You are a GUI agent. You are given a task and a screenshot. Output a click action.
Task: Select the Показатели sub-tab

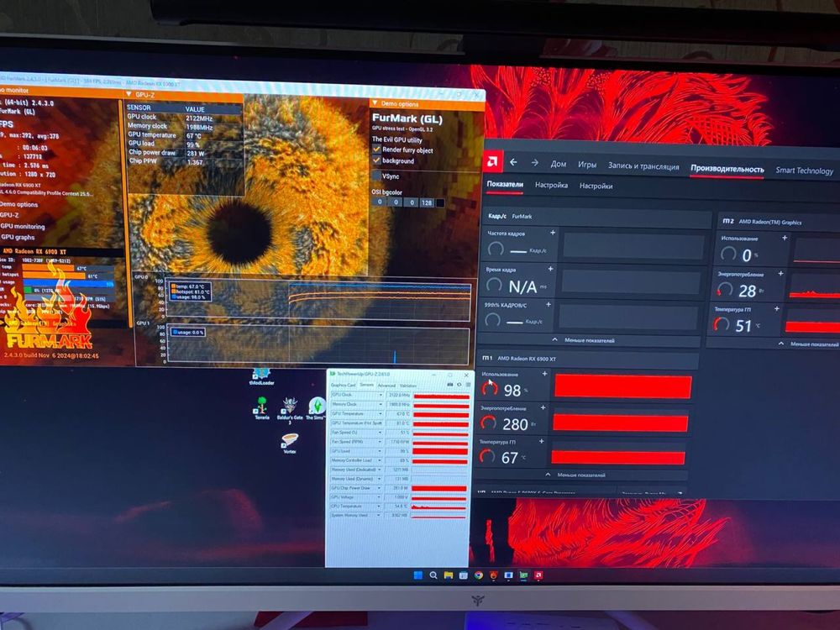pos(505,184)
